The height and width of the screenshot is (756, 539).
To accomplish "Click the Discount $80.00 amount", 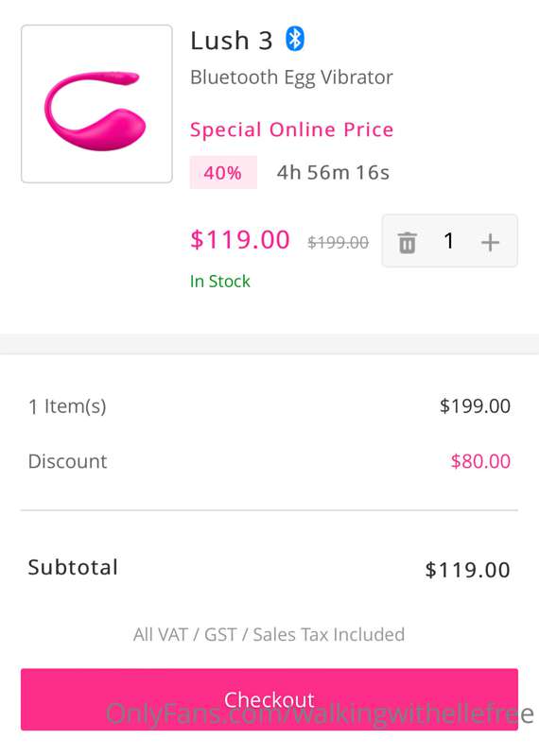I will pyautogui.click(x=480, y=461).
